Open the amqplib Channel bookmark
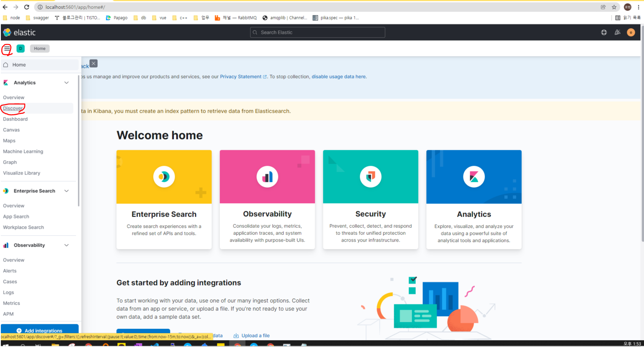Viewport: 644px width, 347px height. (x=285, y=18)
